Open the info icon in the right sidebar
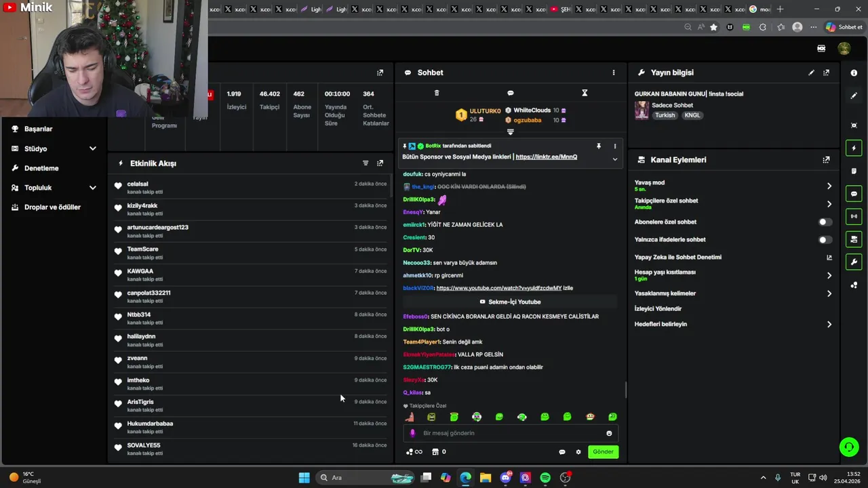 [x=854, y=73]
